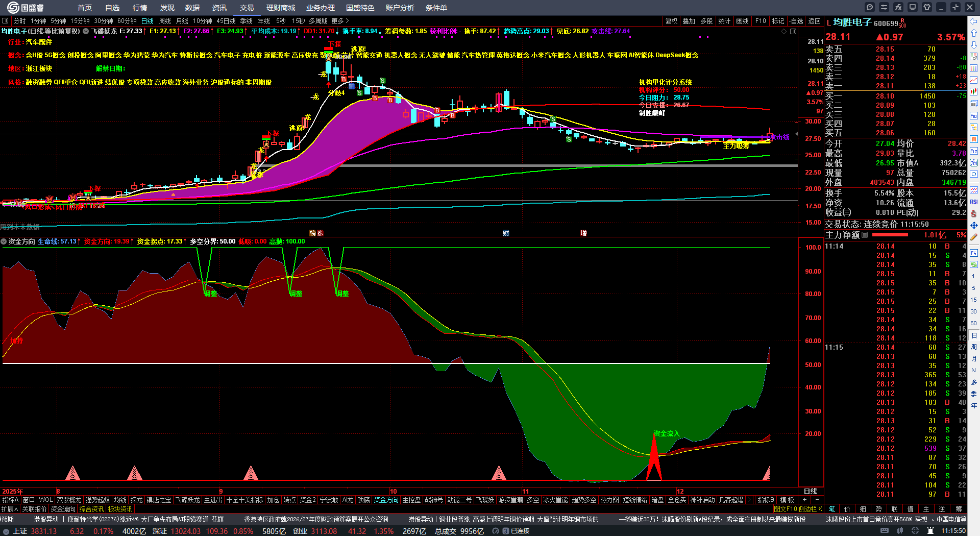
Task: Click the f(x) icon in right sidebar
Action: tap(974, 163)
